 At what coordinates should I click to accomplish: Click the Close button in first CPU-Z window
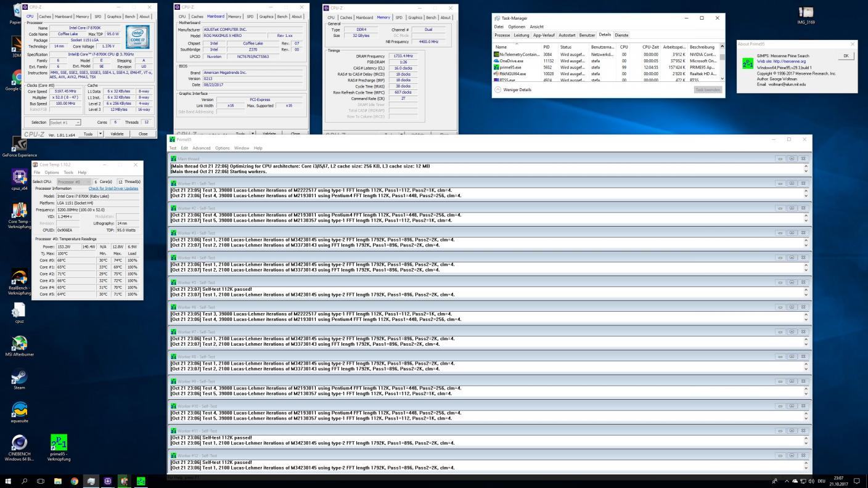(143, 134)
